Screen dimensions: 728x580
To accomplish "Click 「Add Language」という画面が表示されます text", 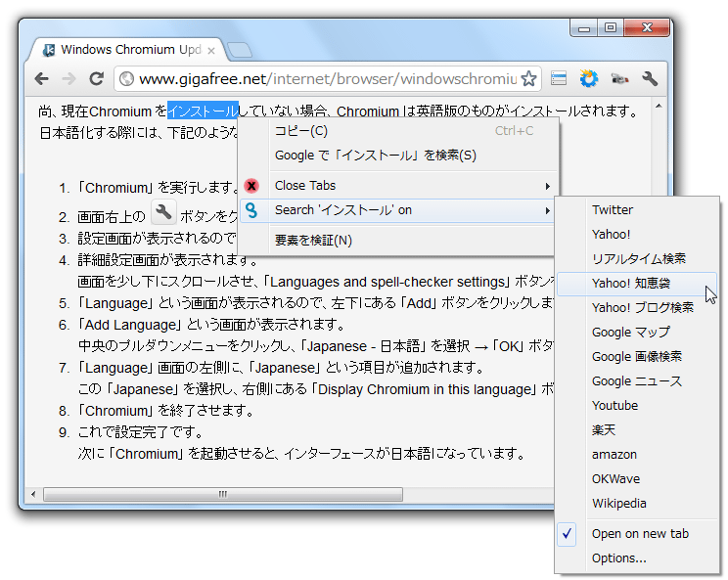I will click(211, 325).
